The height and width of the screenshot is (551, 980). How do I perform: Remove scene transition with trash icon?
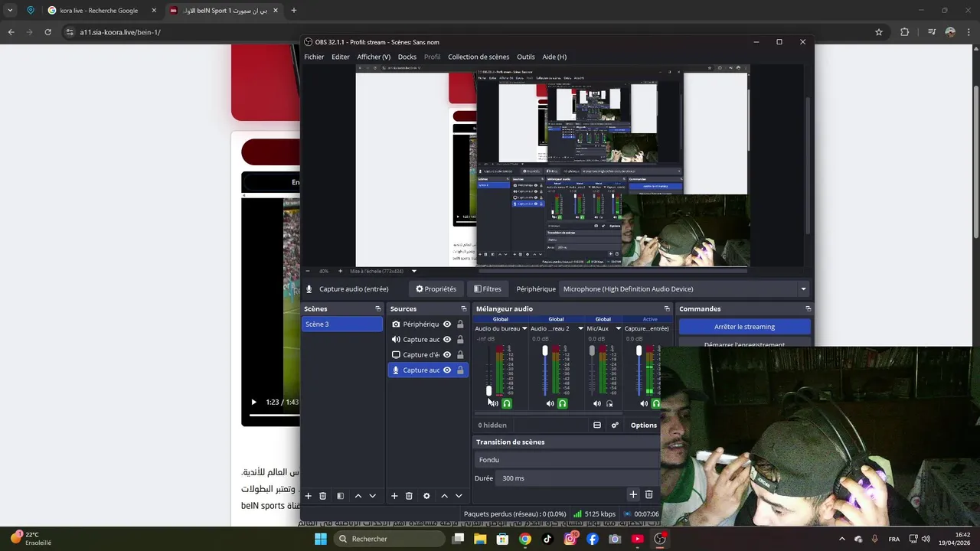click(x=649, y=495)
